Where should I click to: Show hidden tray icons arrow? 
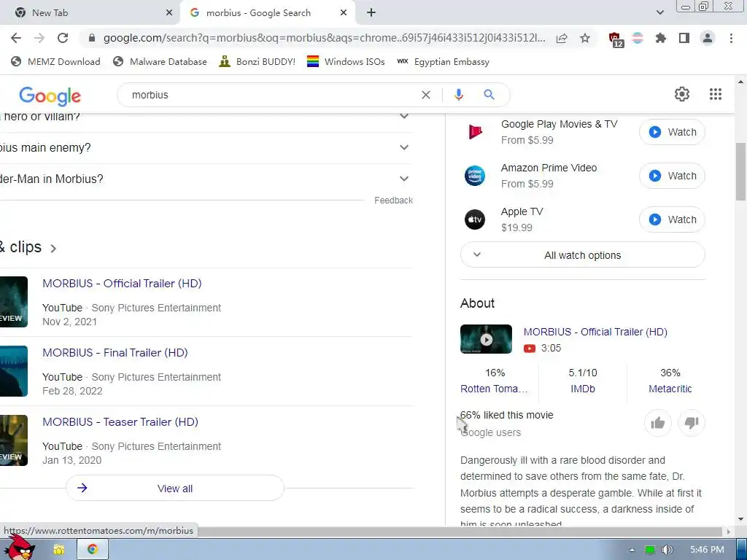[x=632, y=550]
